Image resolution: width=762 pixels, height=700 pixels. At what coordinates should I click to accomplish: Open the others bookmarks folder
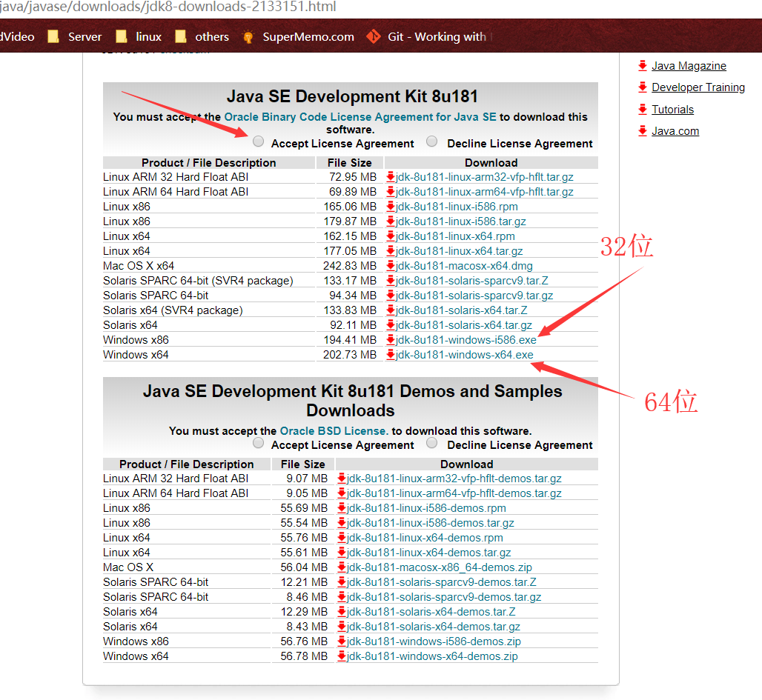point(202,36)
